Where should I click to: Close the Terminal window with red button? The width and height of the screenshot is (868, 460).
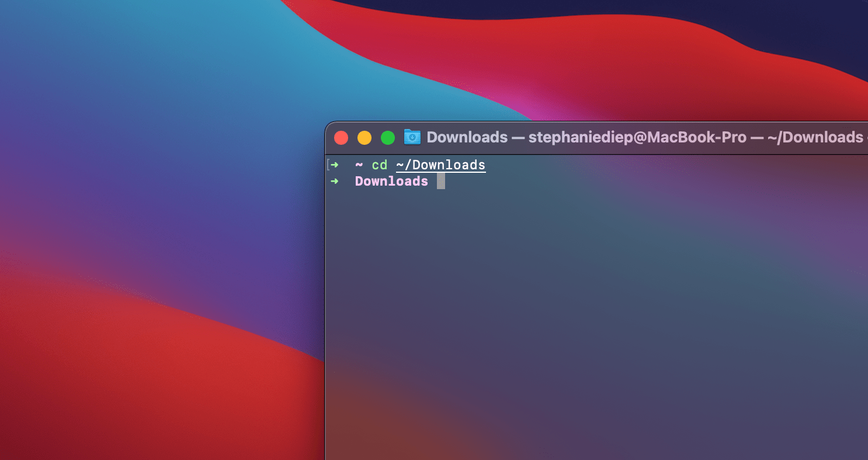341,138
